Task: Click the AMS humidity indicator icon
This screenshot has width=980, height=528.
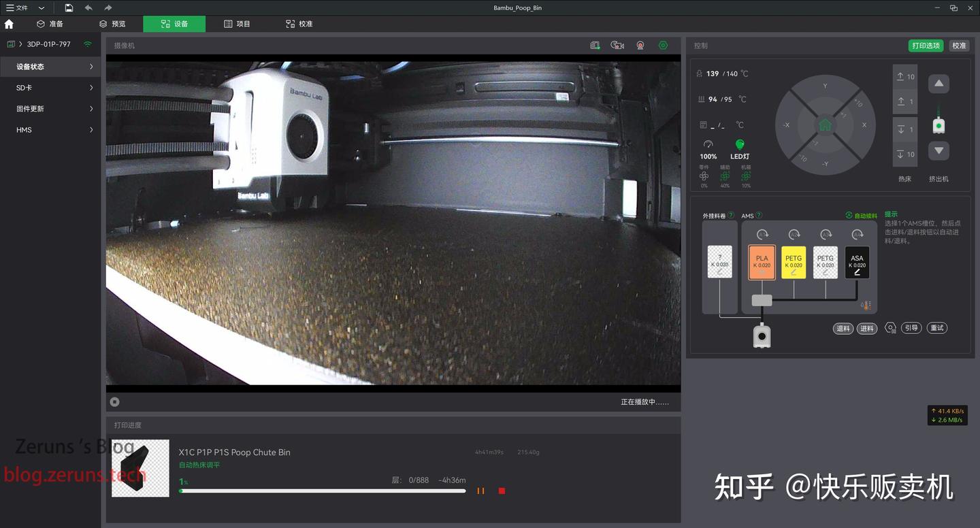Action: [x=866, y=306]
